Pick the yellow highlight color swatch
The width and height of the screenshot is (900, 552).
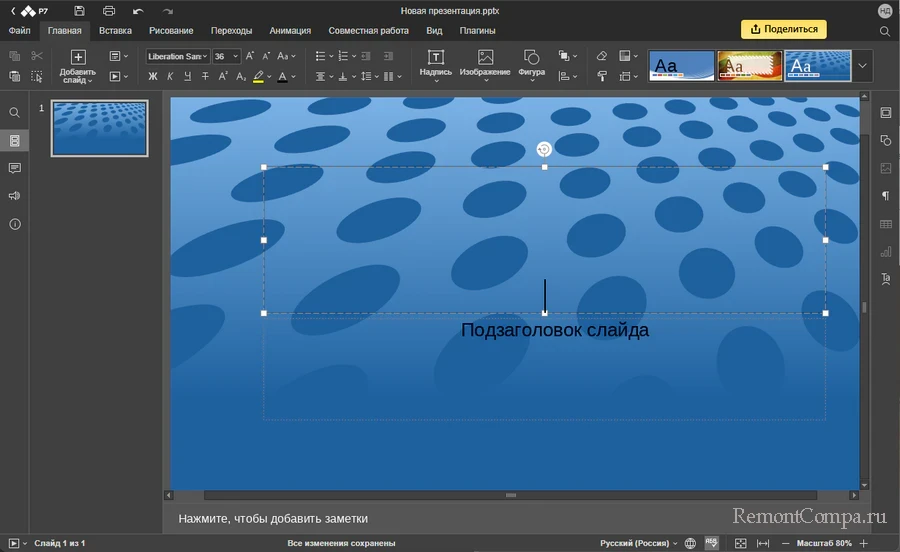pos(258,76)
